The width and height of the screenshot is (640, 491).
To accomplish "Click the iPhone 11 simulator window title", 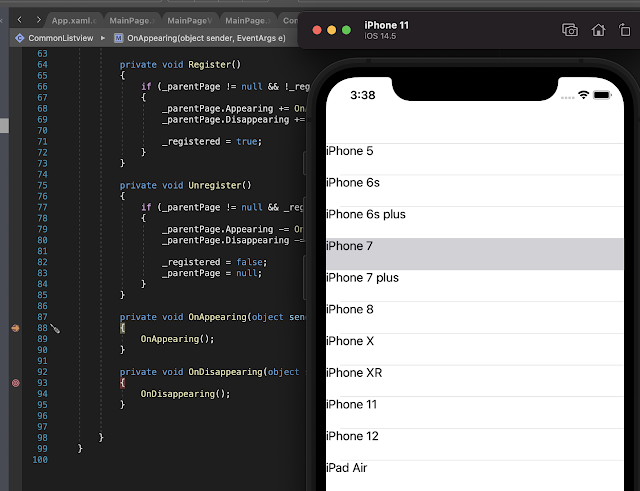I will coord(386,25).
